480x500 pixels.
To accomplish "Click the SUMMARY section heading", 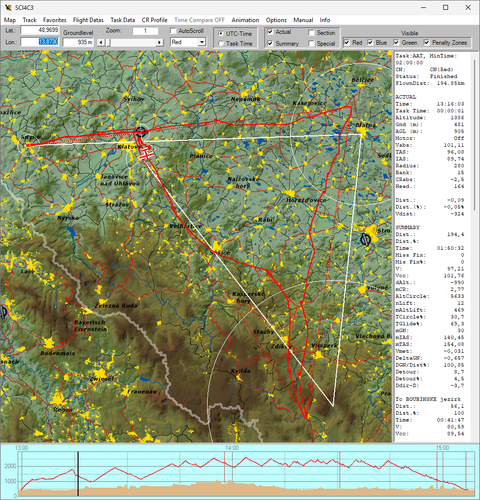I will [407, 227].
